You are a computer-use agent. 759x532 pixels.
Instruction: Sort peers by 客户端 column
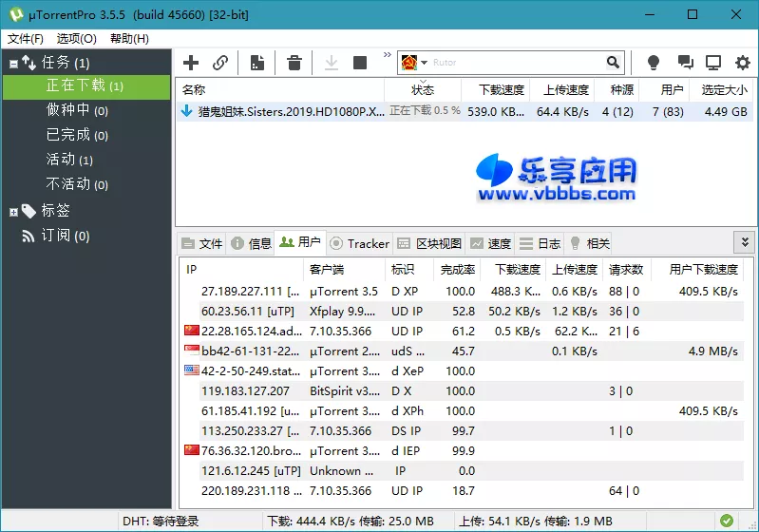(344, 270)
